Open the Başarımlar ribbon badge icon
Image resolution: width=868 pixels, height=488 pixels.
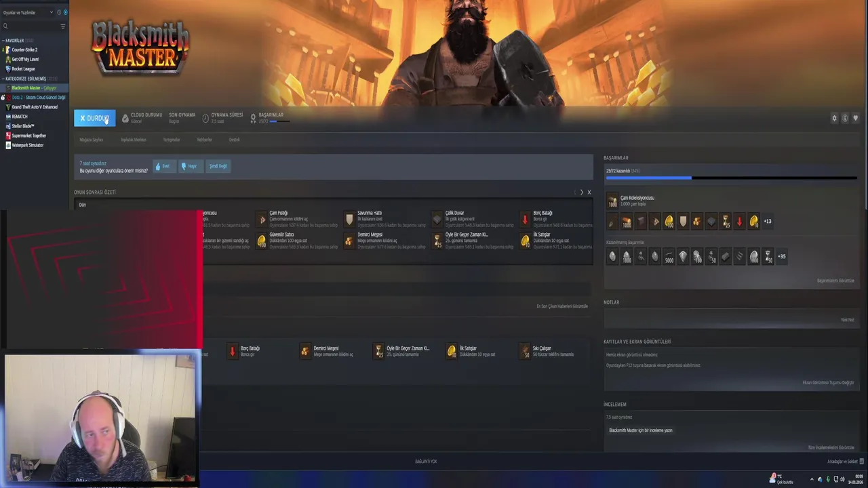[x=253, y=118]
